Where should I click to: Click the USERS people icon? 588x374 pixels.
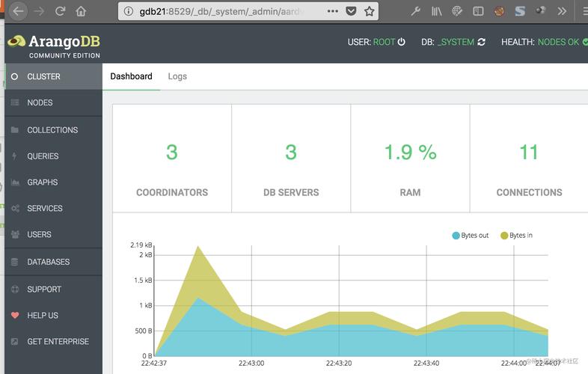point(15,234)
